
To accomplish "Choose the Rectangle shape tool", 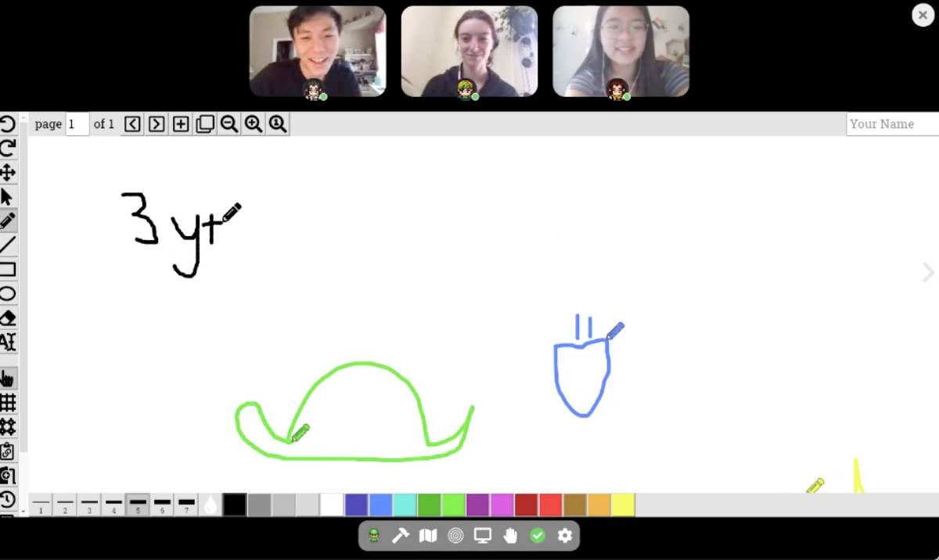I will [x=7, y=269].
